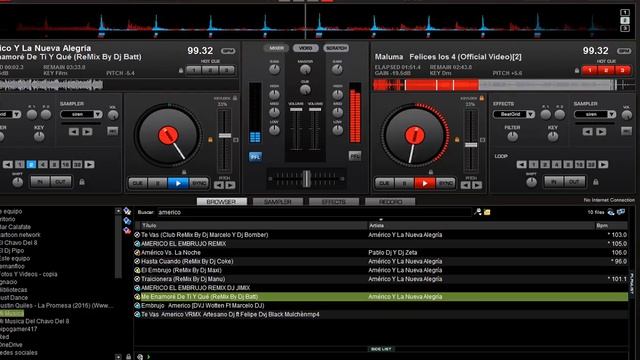This screenshot has height=360, width=640.
Task: Set loop IN point on left deck
Action: [x=40, y=182]
